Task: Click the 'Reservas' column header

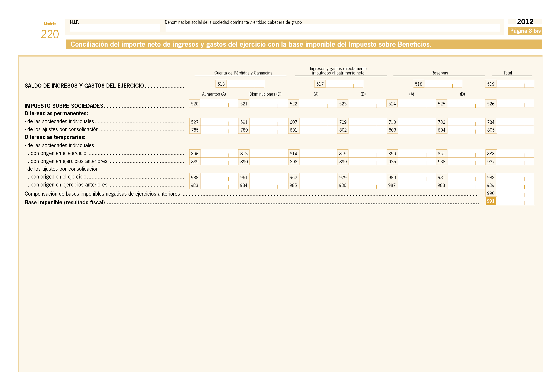Action: point(440,73)
